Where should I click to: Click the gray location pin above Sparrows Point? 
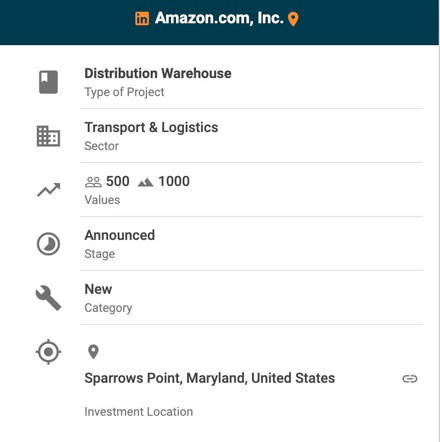tap(93, 352)
